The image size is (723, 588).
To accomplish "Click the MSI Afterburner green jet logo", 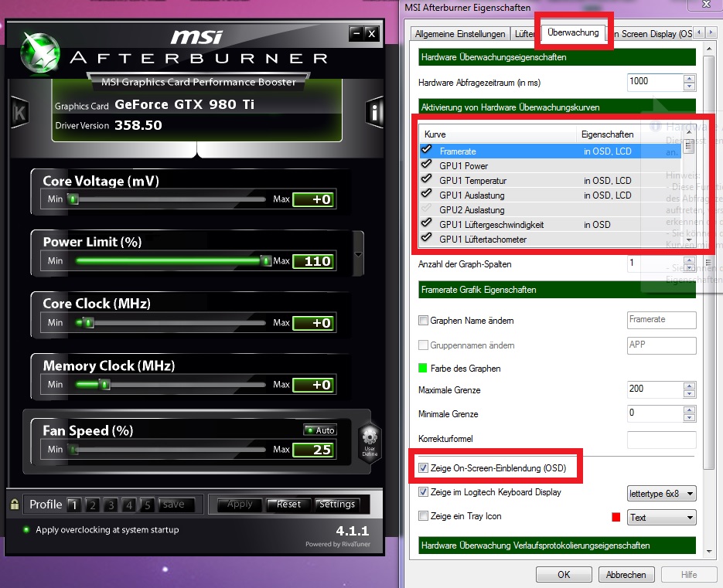I will tap(40, 53).
